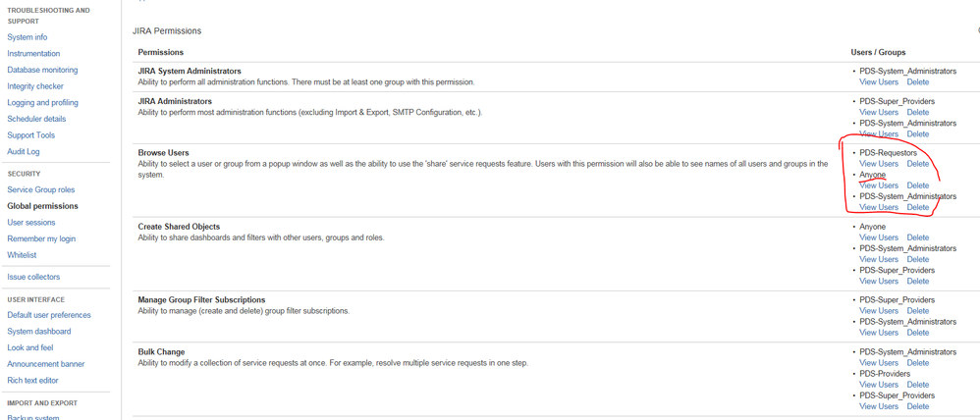The height and width of the screenshot is (420, 980).
Task: Delete Anyone from Create Shared Objects
Action: coord(917,237)
